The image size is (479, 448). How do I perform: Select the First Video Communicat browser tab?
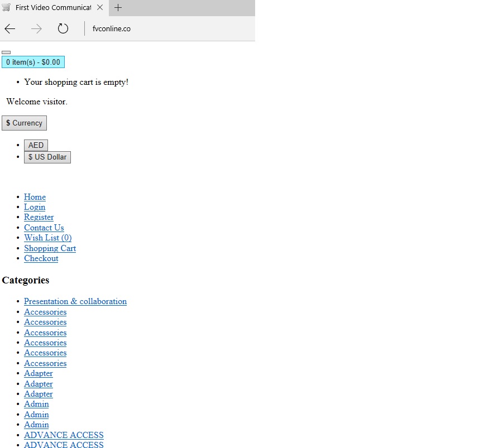(54, 8)
